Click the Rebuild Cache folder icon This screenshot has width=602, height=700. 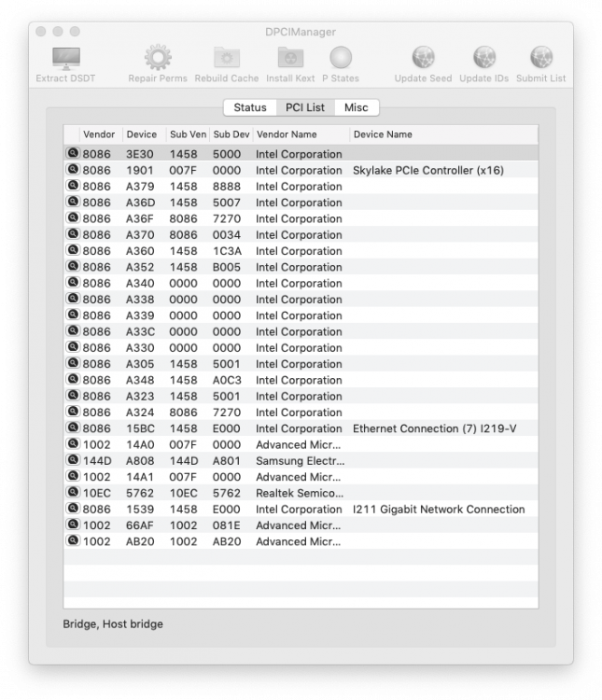[227, 58]
